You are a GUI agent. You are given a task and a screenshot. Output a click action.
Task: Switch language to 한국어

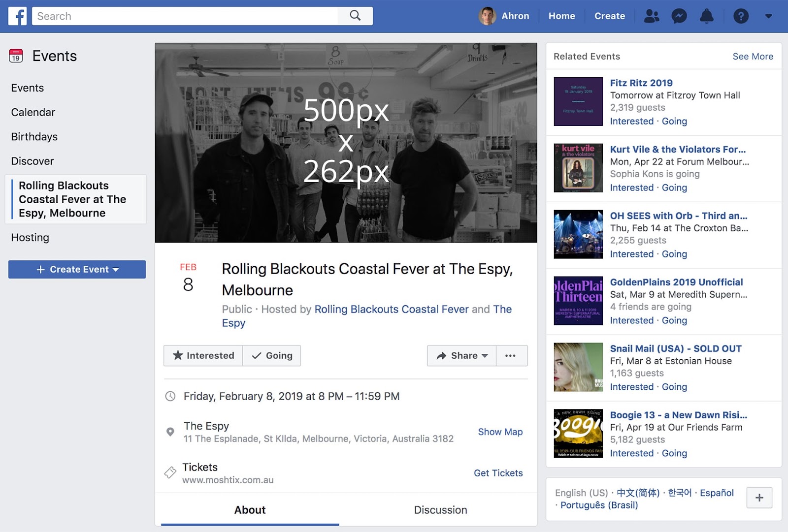[x=680, y=493]
